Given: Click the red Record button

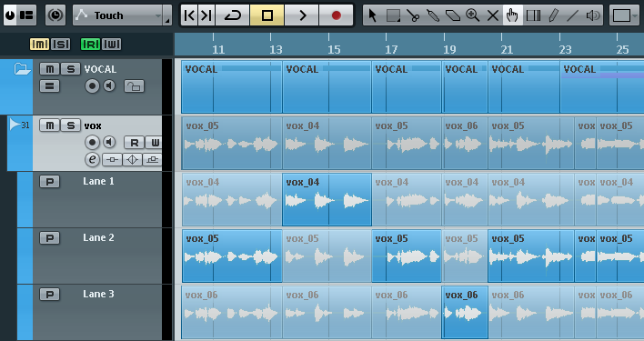Looking at the screenshot, I should (336, 15).
